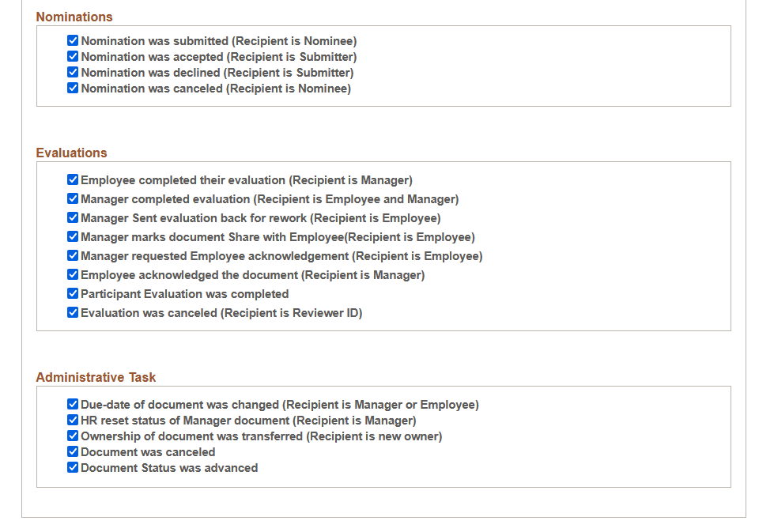The image size is (774, 532).
Task: Toggle 'Participant Evaluation was completed' checkbox
Action: click(x=73, y=293)
